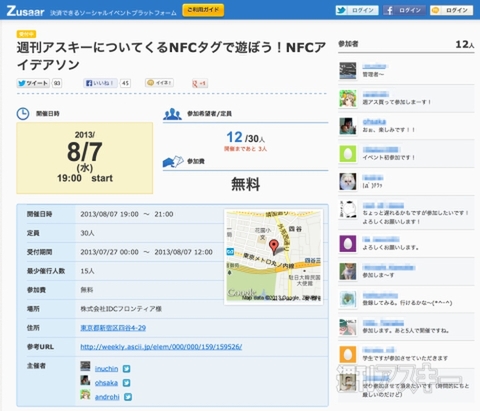Click the people icon for attendees
480x411 pixels.
pyautogui.click(x=172, y=114)
